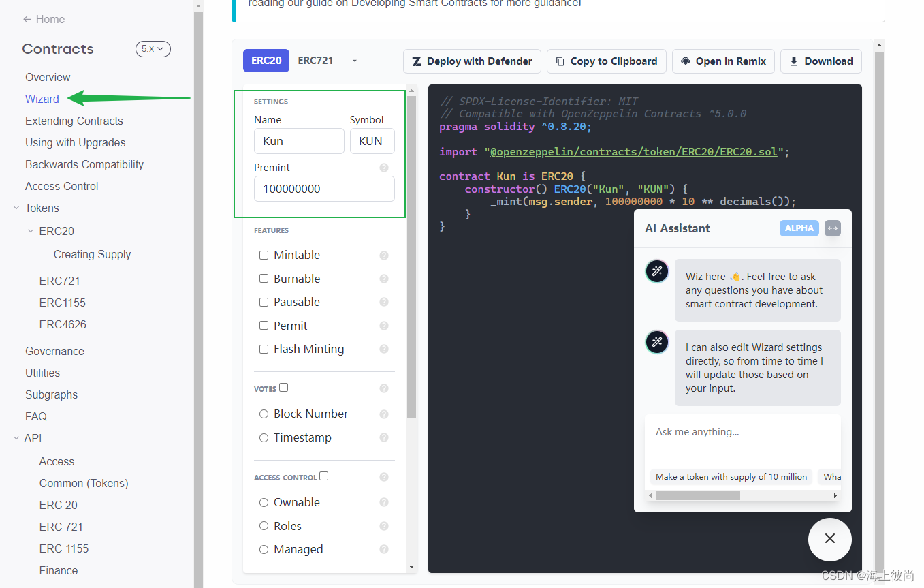Viewport: 924px width, 588px height.
Task: Click Open in Remix button
Action: pyautogui.click(x=723, y=61)
